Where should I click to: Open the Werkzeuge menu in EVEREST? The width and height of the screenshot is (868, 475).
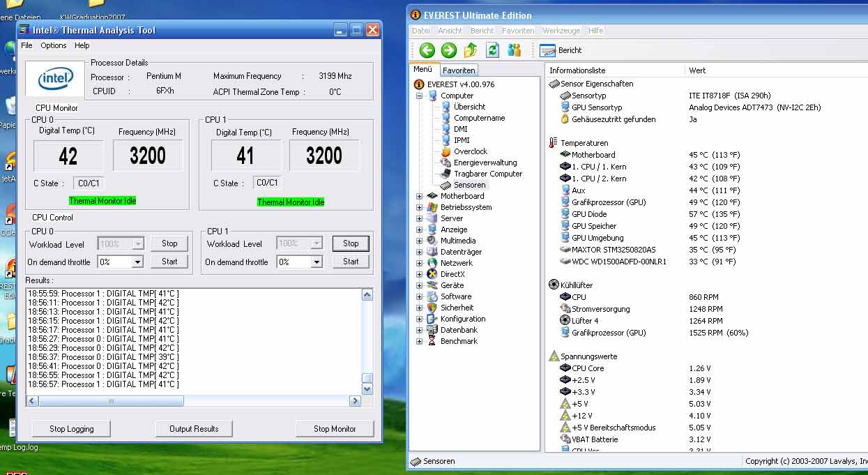(561, 31)
